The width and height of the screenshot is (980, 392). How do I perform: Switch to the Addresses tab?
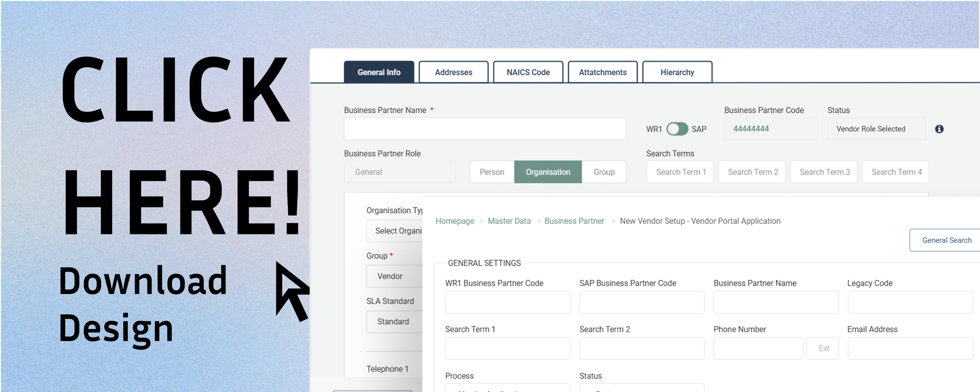(454, 72)
